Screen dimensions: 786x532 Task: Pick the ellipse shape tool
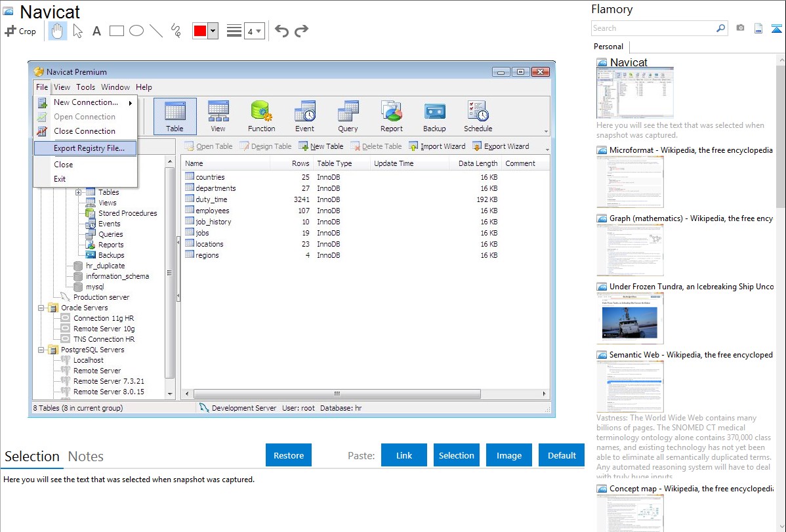(x=136, y=31)
